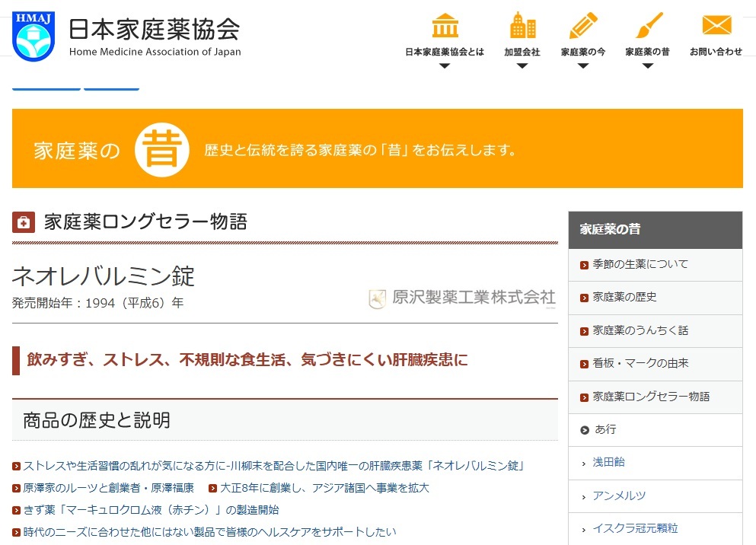756x545 pixels.
Task: Click the HMAJ shield logo
Action: coord(33,36)
